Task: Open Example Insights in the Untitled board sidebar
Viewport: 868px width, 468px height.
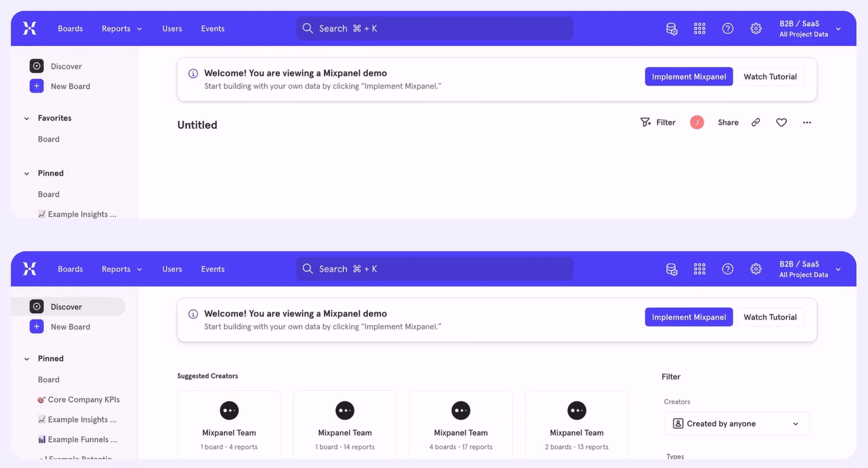Action: pos(77,214)
